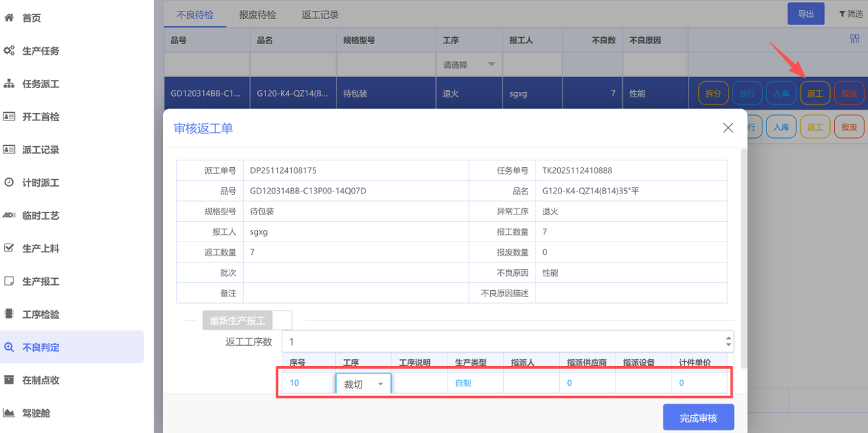Open the 任务派工 sidebar item

point(41,84)
